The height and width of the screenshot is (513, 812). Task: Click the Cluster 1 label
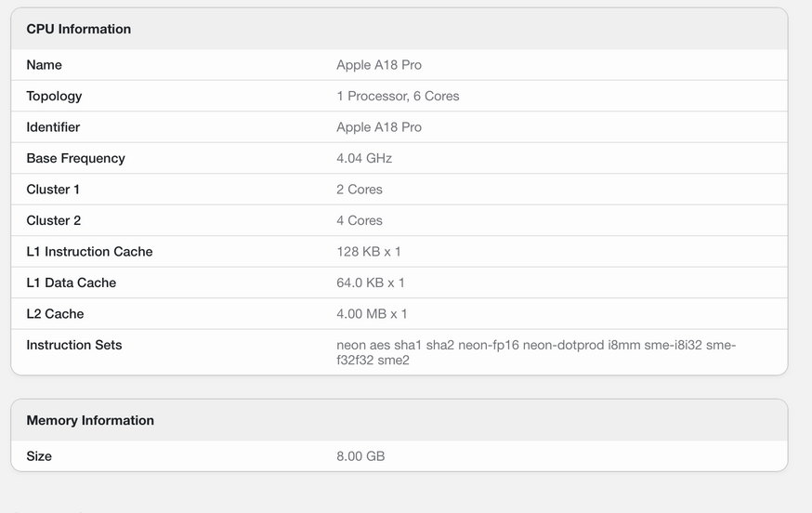click(53, 190)
